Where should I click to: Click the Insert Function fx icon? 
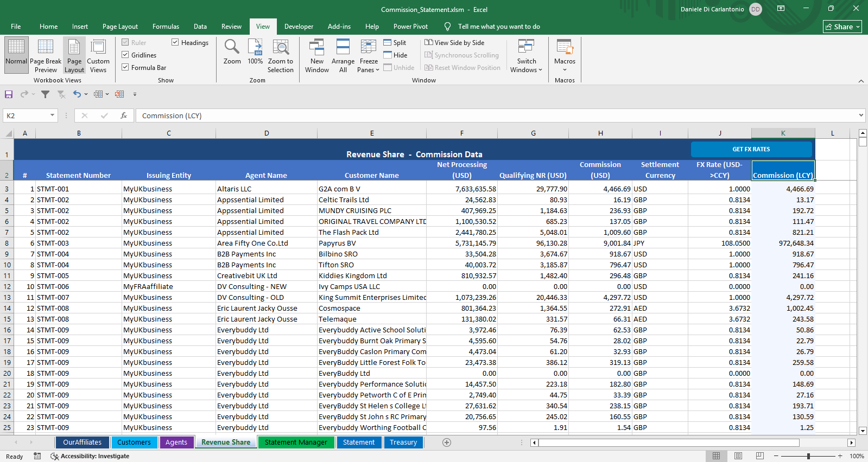pyautogui.click(x=124, y=116)
